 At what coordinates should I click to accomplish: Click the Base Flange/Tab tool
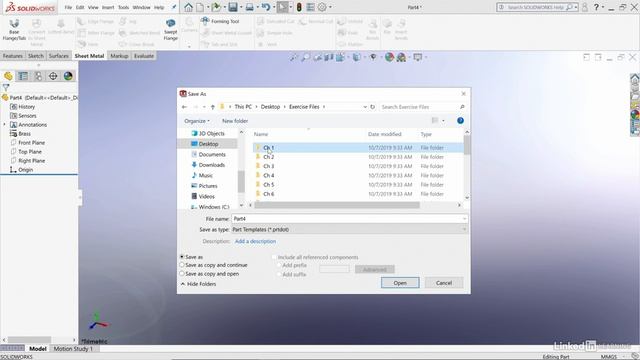pos(14,29)
